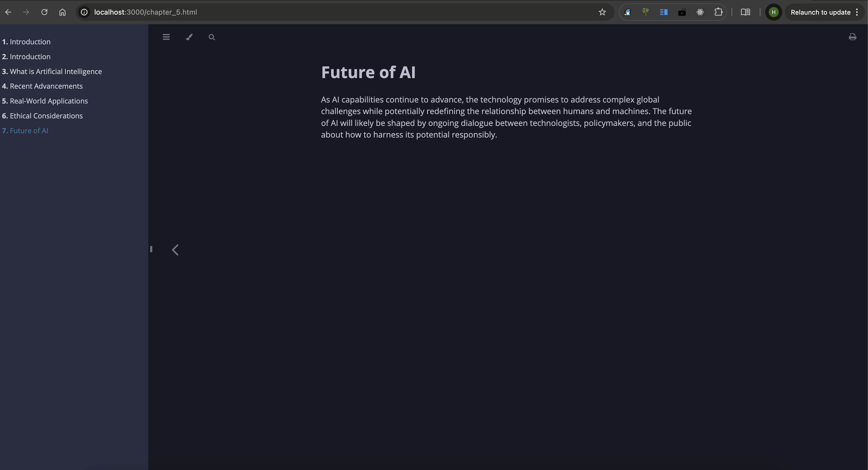Click the tree emoji extension icon
This screenshot has width=868, height=470.
coord(645,12)
